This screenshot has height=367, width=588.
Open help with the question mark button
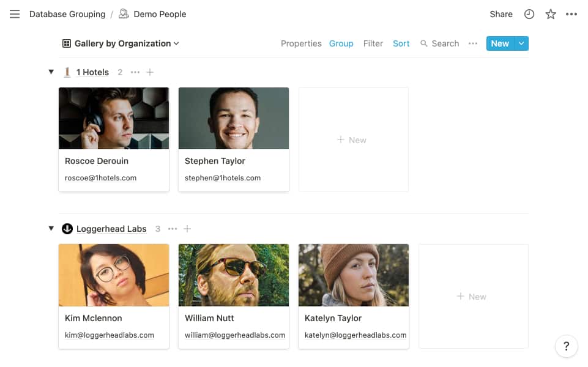click(566, 346)
